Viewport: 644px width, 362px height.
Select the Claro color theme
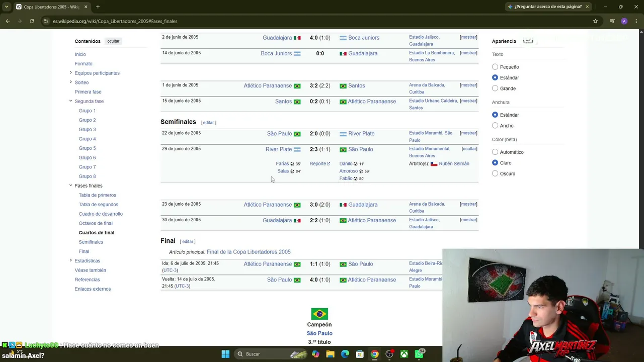point(495,163)
